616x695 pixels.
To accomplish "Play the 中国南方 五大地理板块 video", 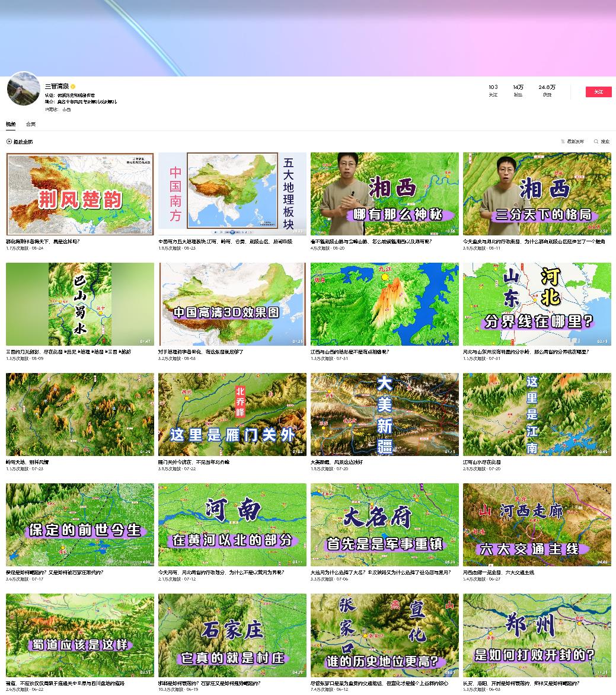I will 232,194.
